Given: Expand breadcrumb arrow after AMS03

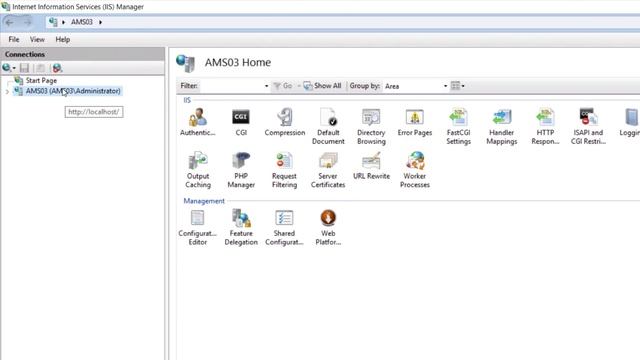Looking at the screenshot, I should (x=100, y=22).
